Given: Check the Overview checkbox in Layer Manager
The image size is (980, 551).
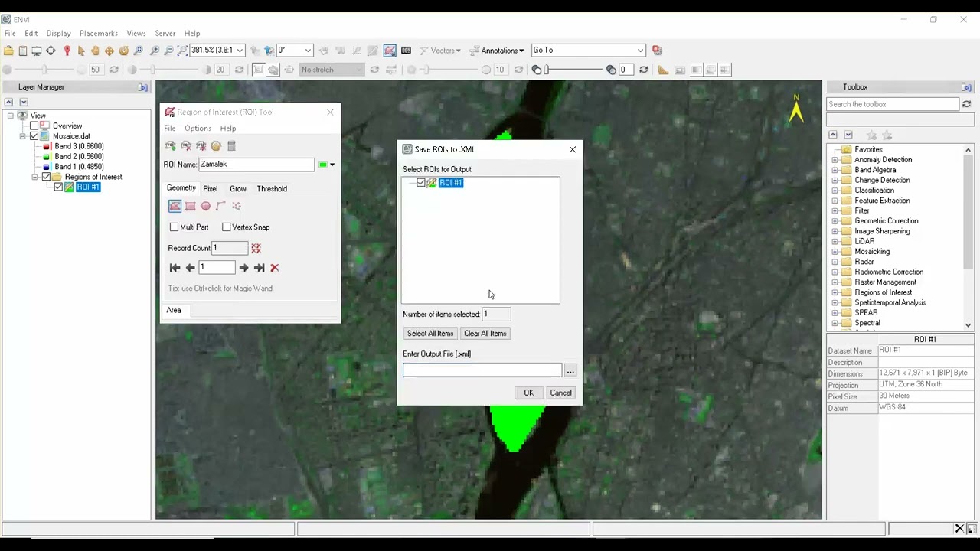Looking at the screenshot, I should [x=34, y=126].
